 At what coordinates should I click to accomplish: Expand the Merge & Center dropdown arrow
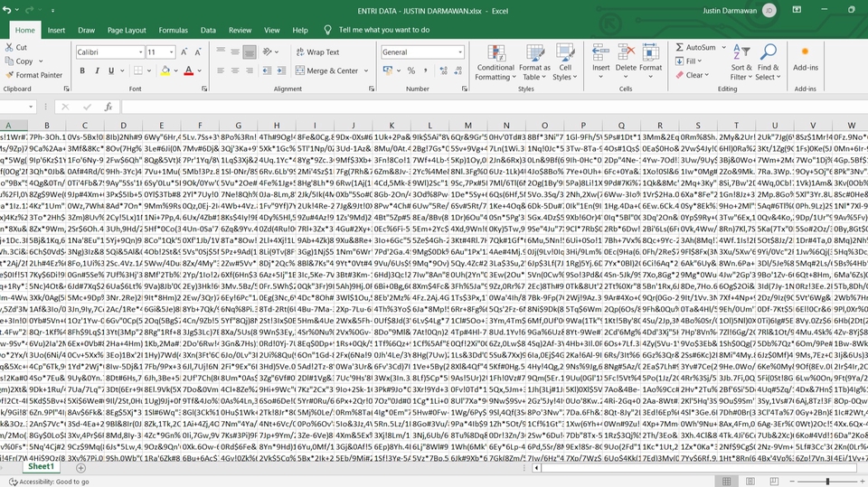click(x=366, y=70)
